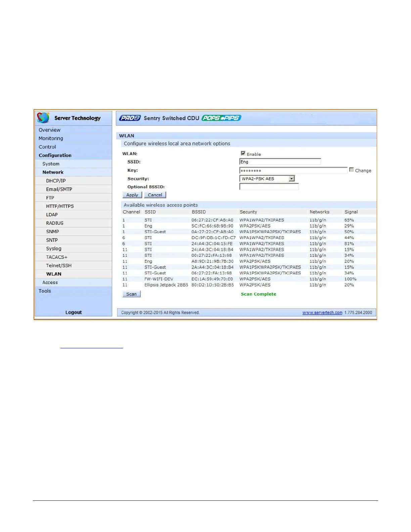Click BSSID 0A:27:22:CF:AB:A0
This screenshot has width=411, height=532.
coord(212,232)
